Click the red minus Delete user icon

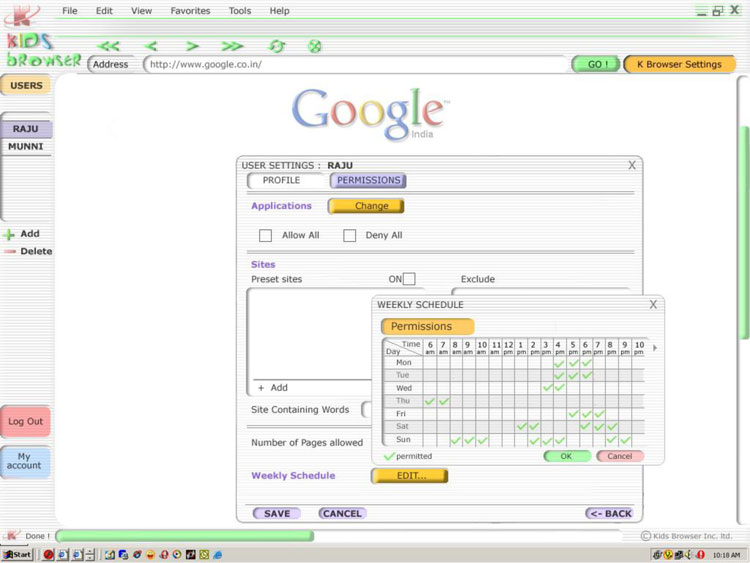[9, 251]
